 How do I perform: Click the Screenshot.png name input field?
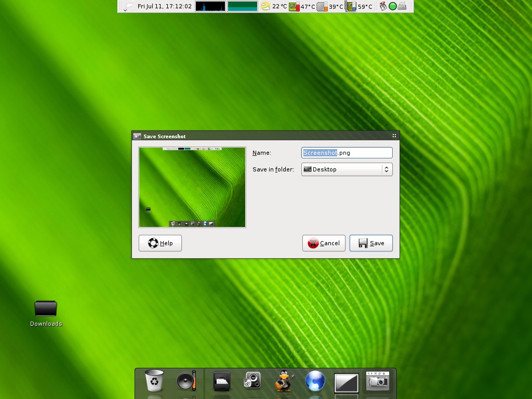click(347, 153)
